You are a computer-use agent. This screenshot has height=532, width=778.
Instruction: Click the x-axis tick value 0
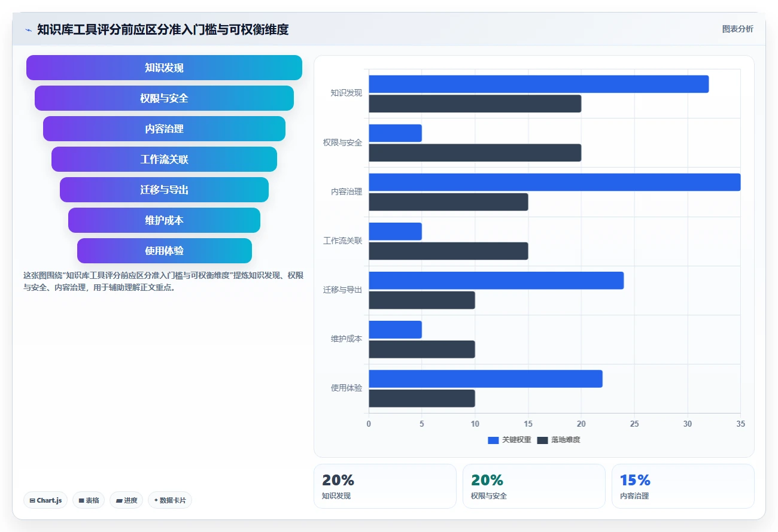(x=369, y=424)
